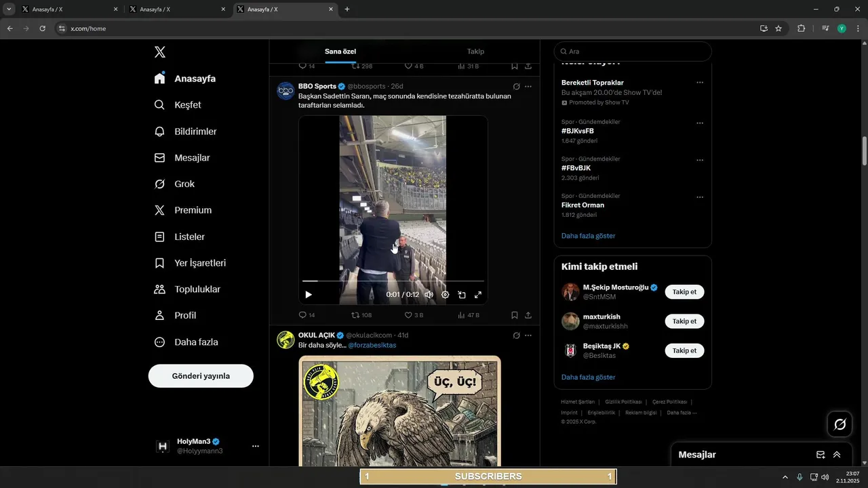Open video settings gear
Screen dimensions: 868x488
coord(446,295)
